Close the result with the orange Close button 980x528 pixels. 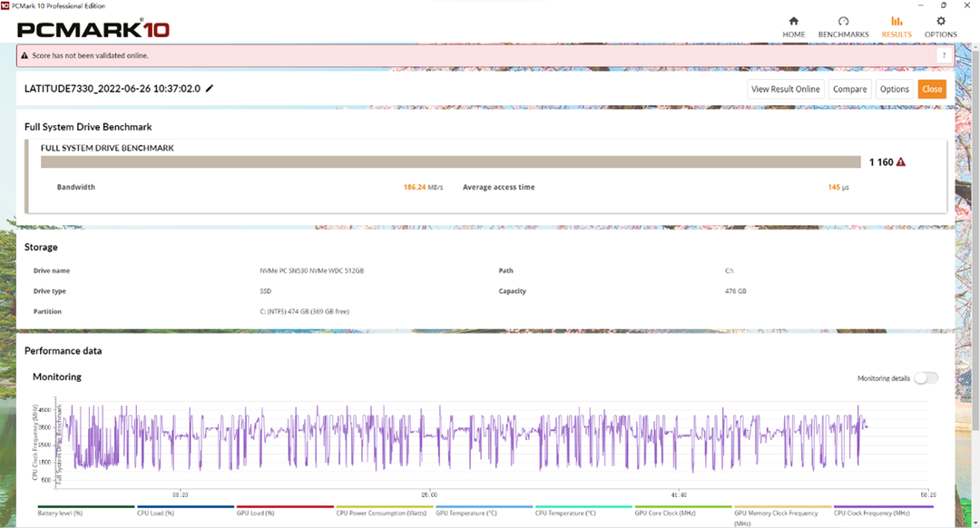[x=932, y=89]
